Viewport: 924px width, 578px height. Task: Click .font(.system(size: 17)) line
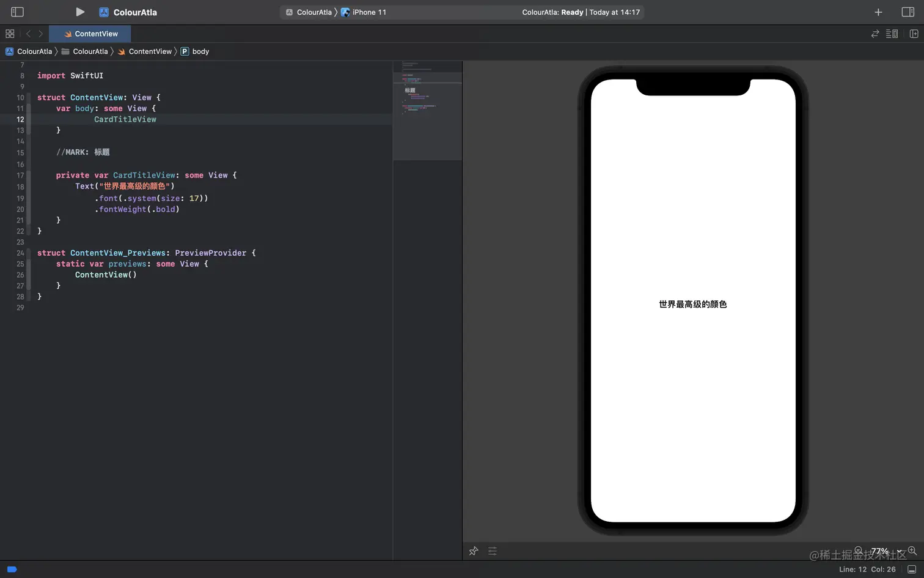coord(151,198)
